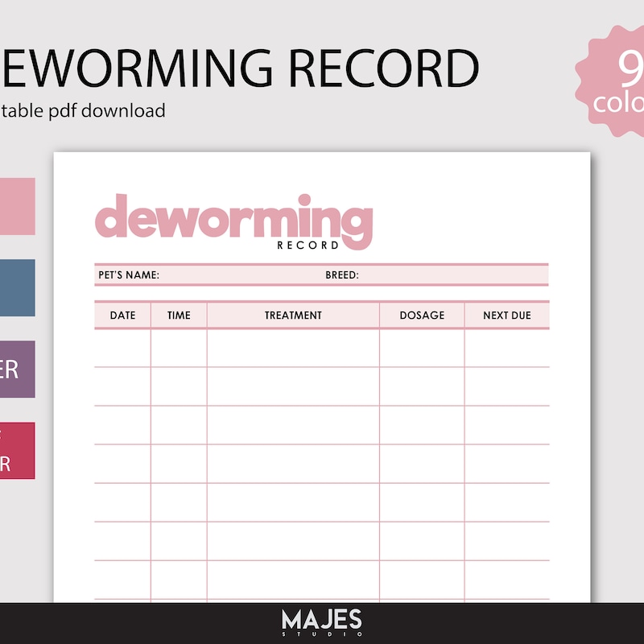Click the DOSAGE column header
The width and height of the screenshot is (644, 644).
click(422, 315)
